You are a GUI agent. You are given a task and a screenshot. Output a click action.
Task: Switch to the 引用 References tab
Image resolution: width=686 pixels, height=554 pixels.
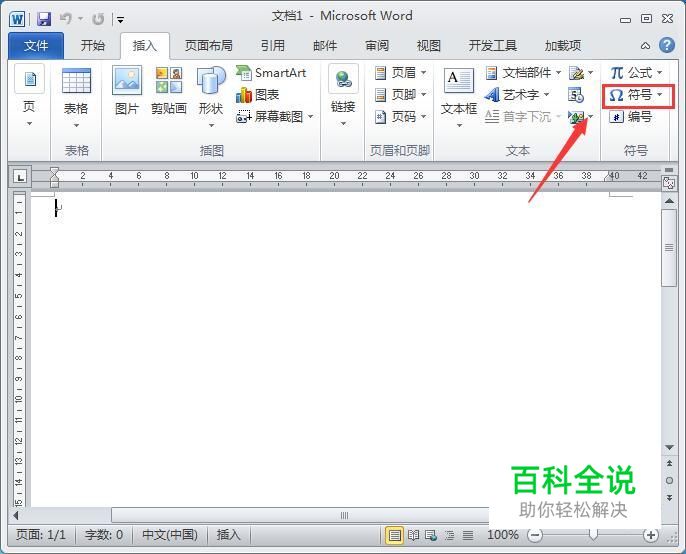point(273,46)
